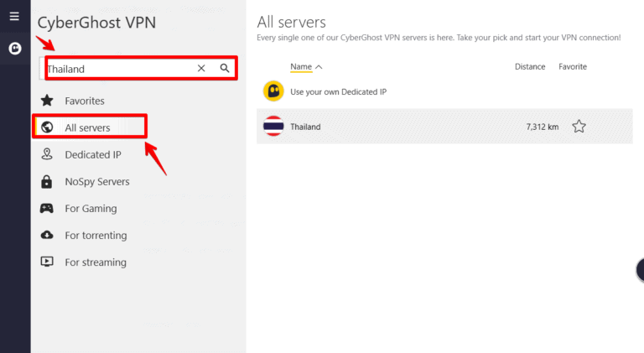Click the For streaming play screen icon
The image size is (644, 353).
pos(47,262)
